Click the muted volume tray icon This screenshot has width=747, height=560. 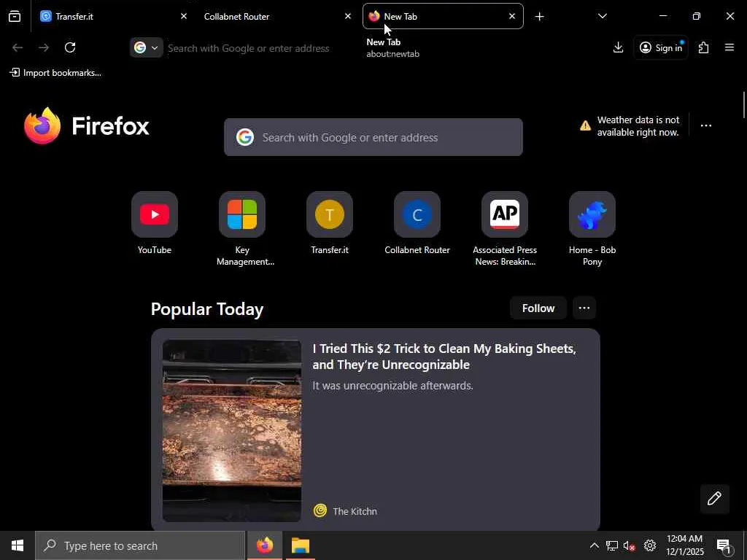pyautogui.click(x=630, y=545)
